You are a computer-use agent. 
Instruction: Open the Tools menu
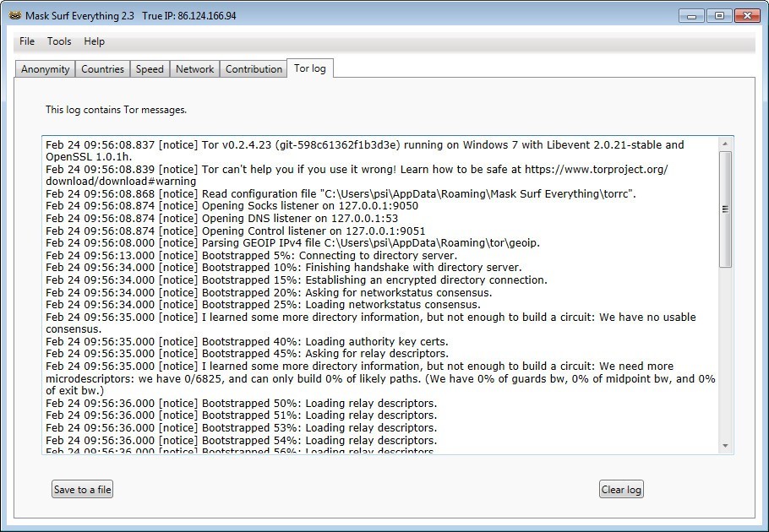click(59, 41)
